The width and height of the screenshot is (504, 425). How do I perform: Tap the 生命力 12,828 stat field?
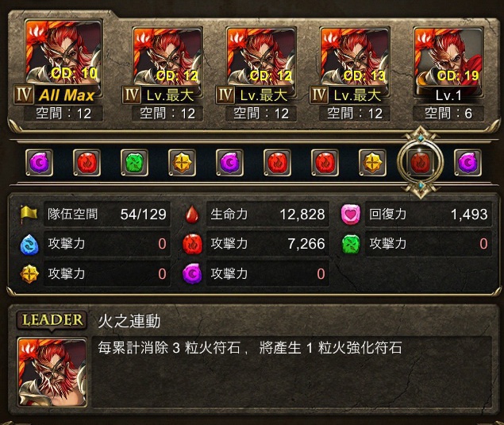(x=267, y=214)
